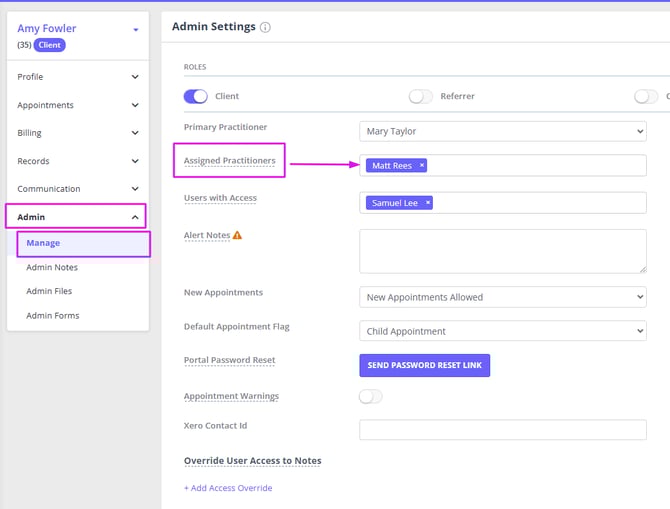Viewport: 670px width, 509px height.
Task: Click Send Password Reset Link button
Action: point(424,365)
